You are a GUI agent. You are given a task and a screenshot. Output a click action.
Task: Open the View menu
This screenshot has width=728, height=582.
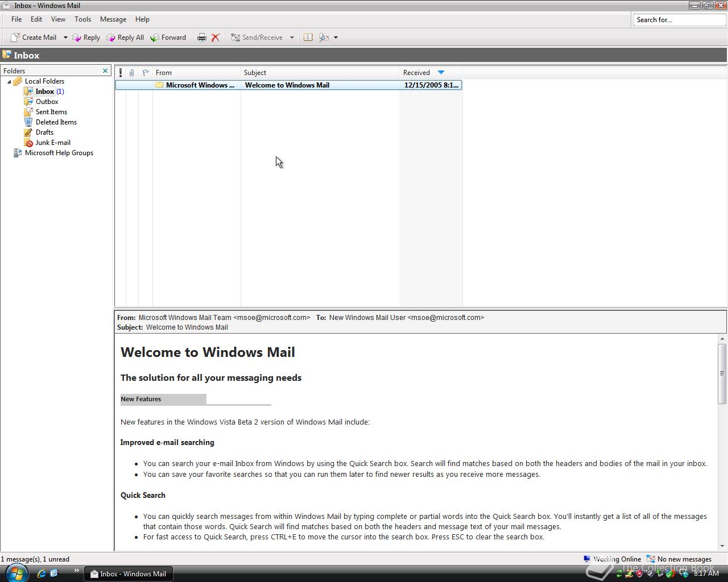[58, 19]
